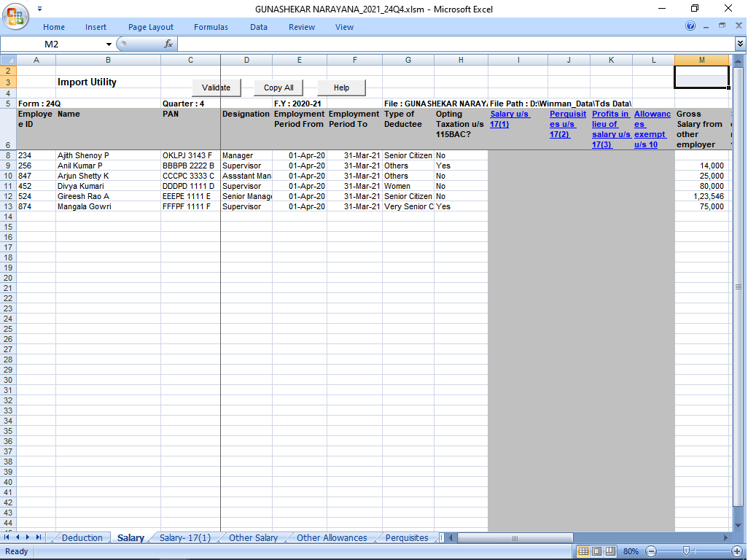Click the formula bar input field
Screen dimensions: 748x560
tap(452, 44)
